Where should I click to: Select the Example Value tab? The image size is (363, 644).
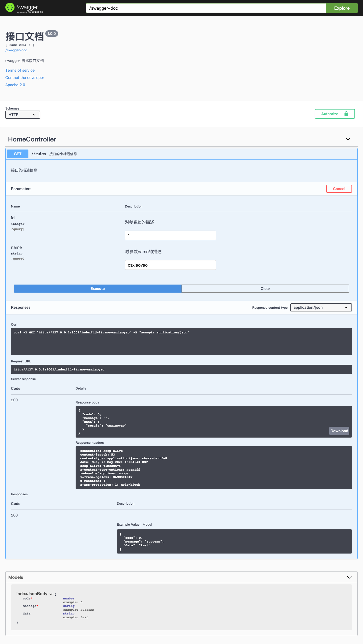(128, 525)
